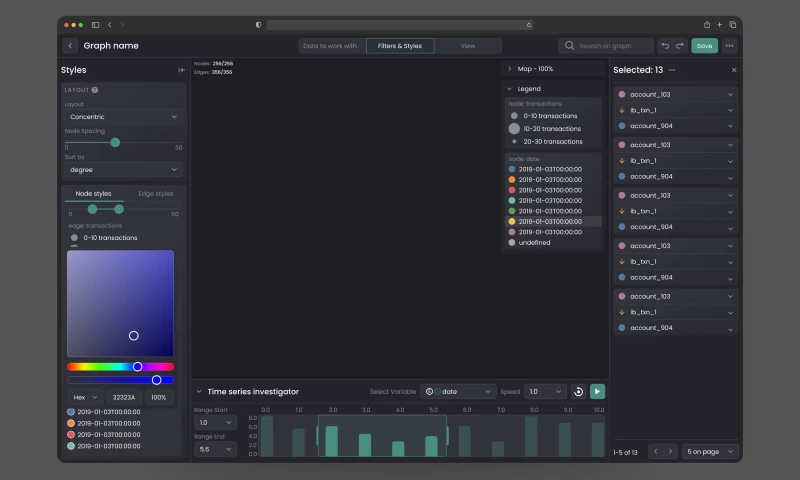Go to the next results page
Image resolution: width=800 pixels, height=480 pixels.
point(670,452)
